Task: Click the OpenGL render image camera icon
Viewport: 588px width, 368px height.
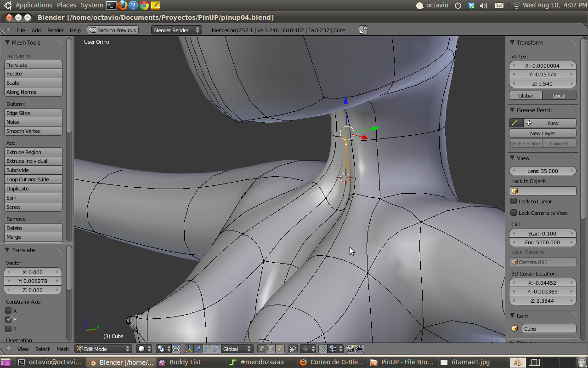Action: pyautogui.click(x=350, y=349)
